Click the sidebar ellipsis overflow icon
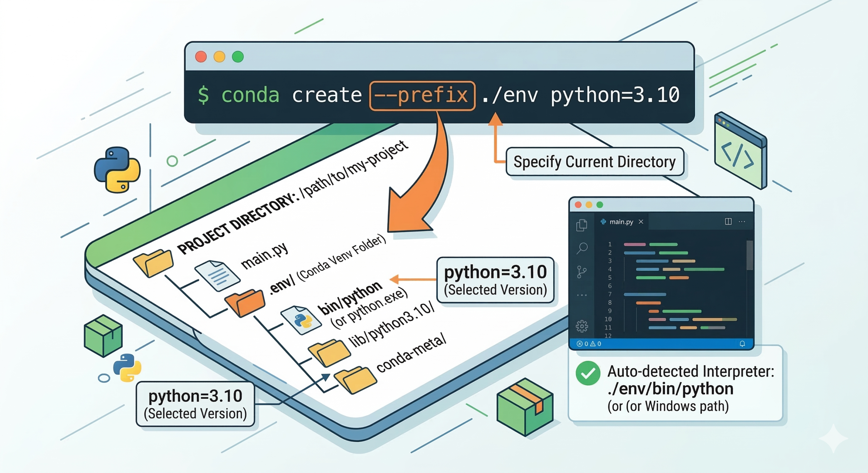The width and height of the screenshot is (868, 473). tap(582, 295)
